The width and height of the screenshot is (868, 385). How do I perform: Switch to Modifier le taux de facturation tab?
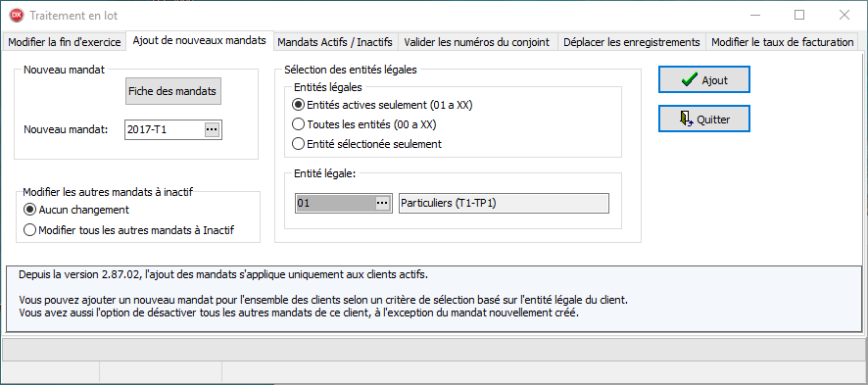[x=782, y=42]
